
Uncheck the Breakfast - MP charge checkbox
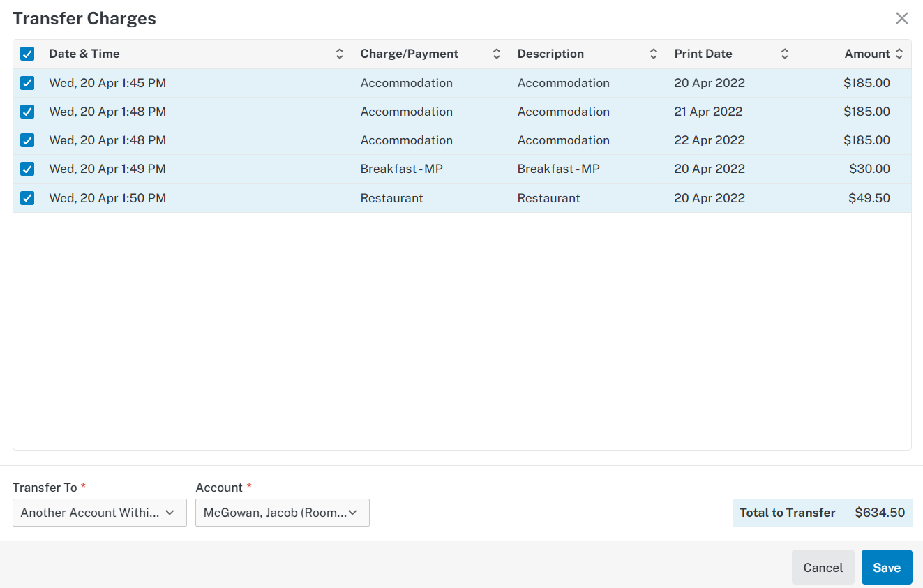pos(27,169)
